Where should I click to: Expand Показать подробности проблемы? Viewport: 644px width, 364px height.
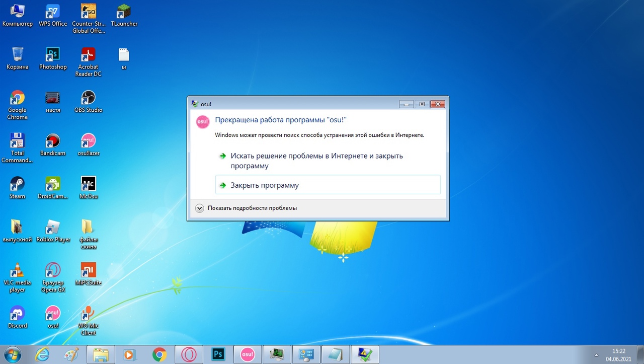pos(246,208)
